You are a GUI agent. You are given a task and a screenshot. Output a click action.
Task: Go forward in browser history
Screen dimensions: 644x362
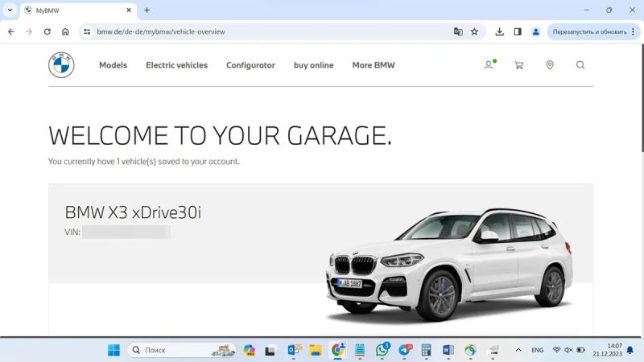tap(29, 31)
